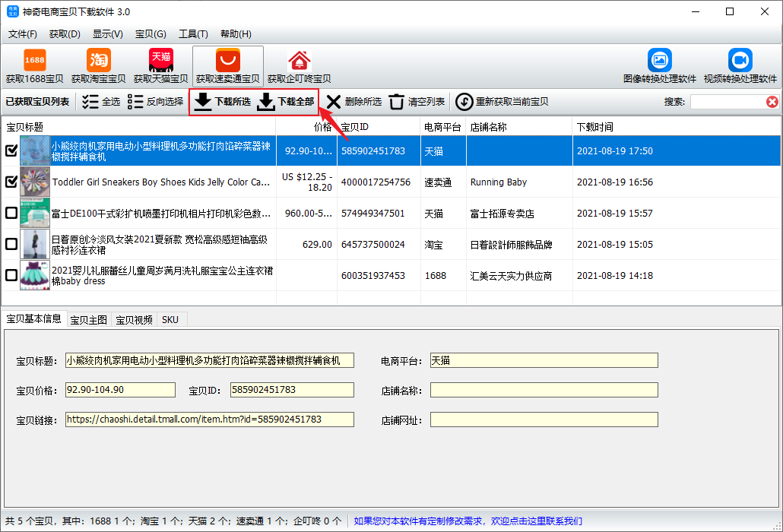Click the 获取1688宝贝 toolbar icon
This screenshot has height=532, width=783.
[34, 66]
